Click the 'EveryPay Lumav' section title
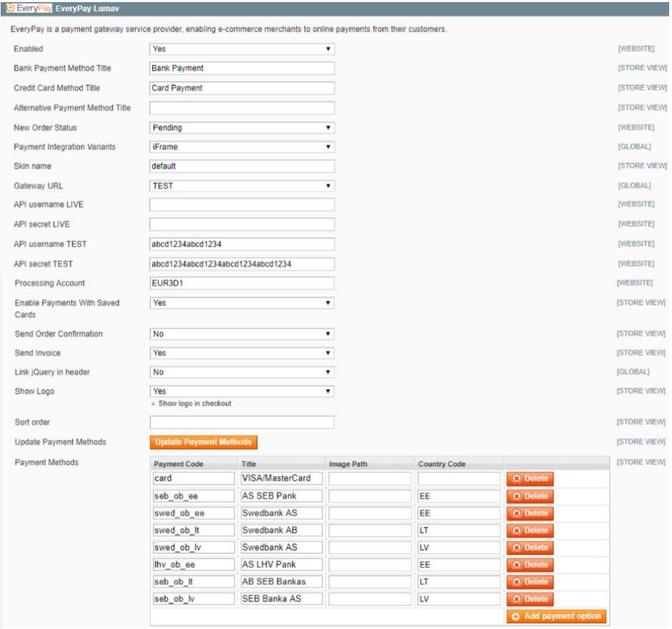This screenshot has height=629, width=672. pyautogui.click(x=87, y=9)
